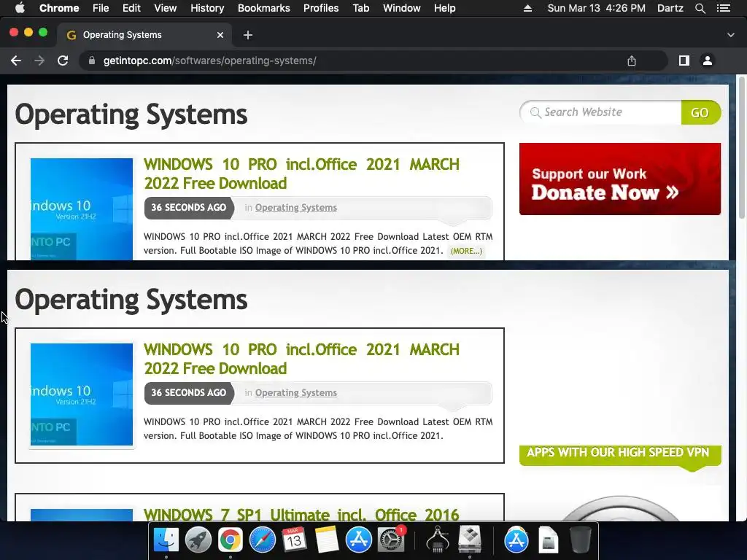Screen dimensions: 747x560
Task: Open Windows 7 SP1 Ultimate title link
Action: point(301,514)
